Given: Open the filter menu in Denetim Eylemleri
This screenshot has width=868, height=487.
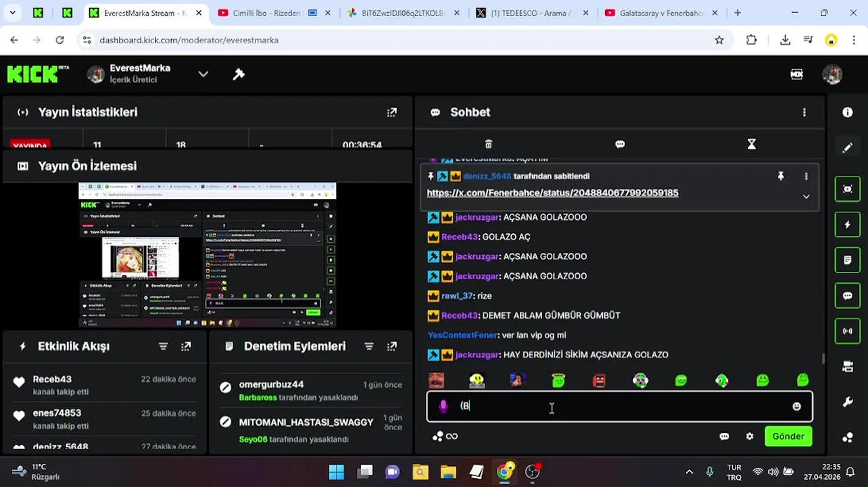Looking at the screenshot, I should tap(368, 346).
